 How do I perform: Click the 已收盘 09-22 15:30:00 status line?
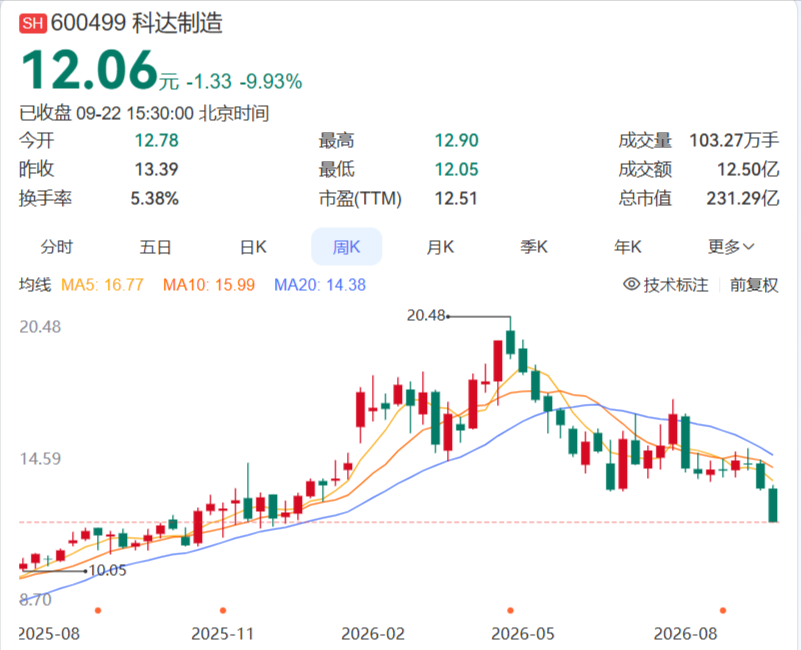144,113
